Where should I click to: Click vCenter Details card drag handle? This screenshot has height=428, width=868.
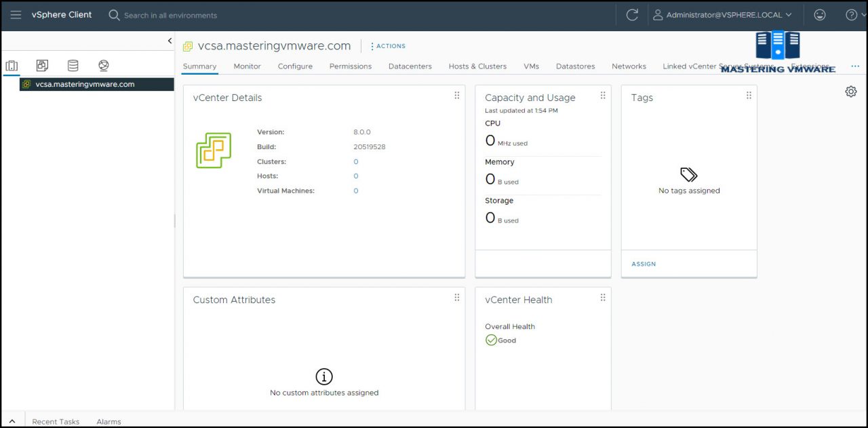click(x=457, y=96)
